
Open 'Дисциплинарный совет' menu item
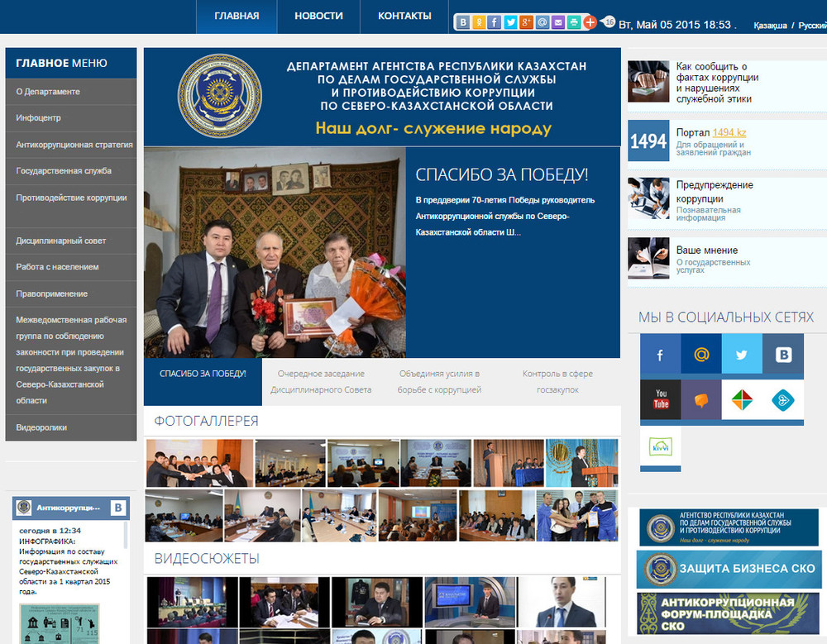[x=70, y=241]
